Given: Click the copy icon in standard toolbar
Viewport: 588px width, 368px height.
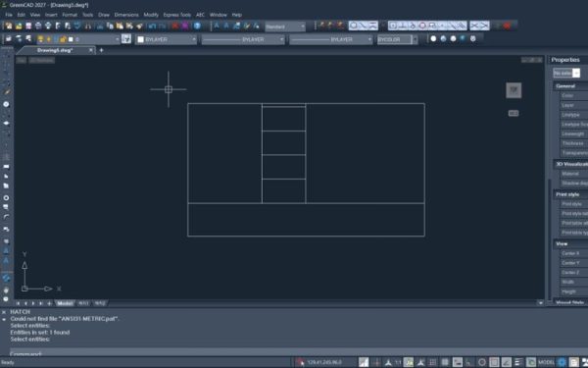Looking at the screenshot, I should [110, 26].
